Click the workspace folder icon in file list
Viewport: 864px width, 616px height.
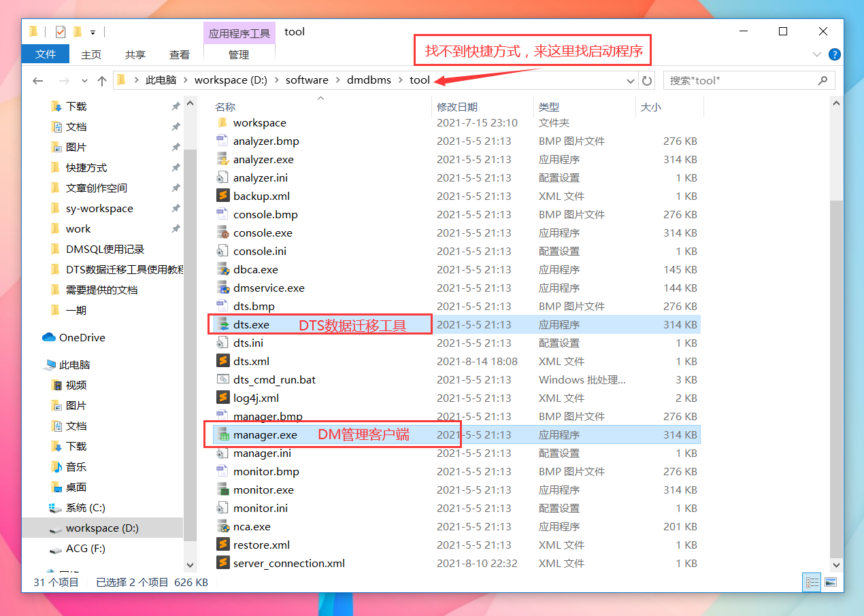click(222, 122)
